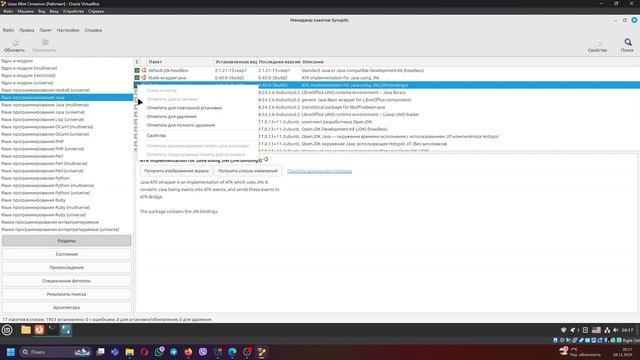Click Ubuntu support icon of default-jdk-headless
This screenshot has height=360, width=640.
tap(144, 70)
